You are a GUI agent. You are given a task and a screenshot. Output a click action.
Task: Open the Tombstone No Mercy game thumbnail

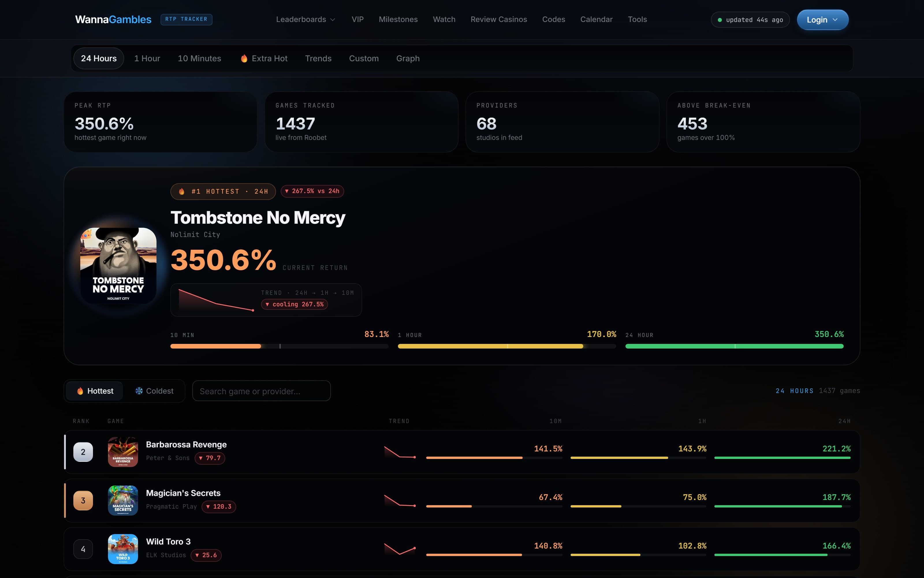tap(118, 266)
